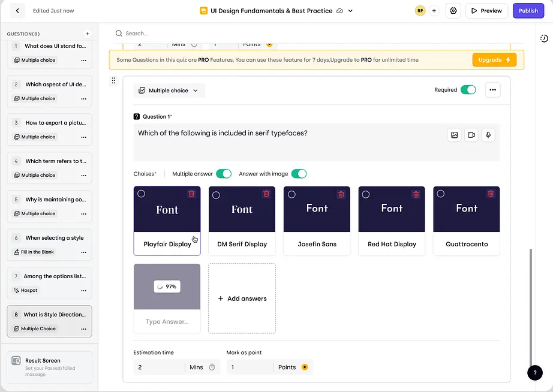Disable the Multiple answer toggle

(224, 174)
